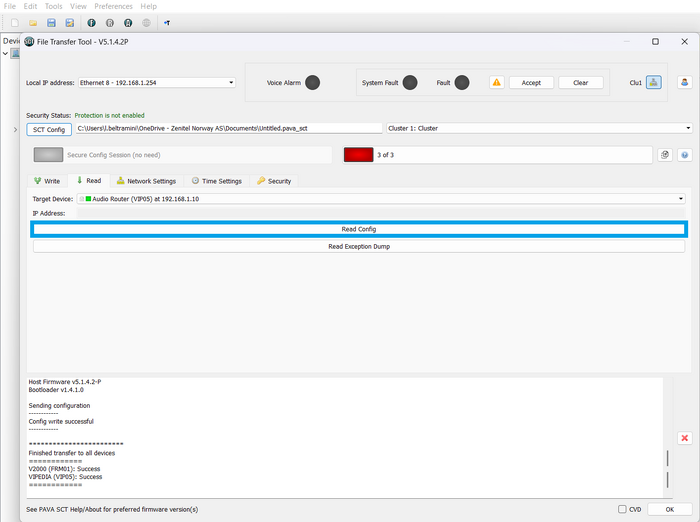The image size is (700, 522).
Task: Click the yellow warning triangle icon
Action: (x=496, y=83)
